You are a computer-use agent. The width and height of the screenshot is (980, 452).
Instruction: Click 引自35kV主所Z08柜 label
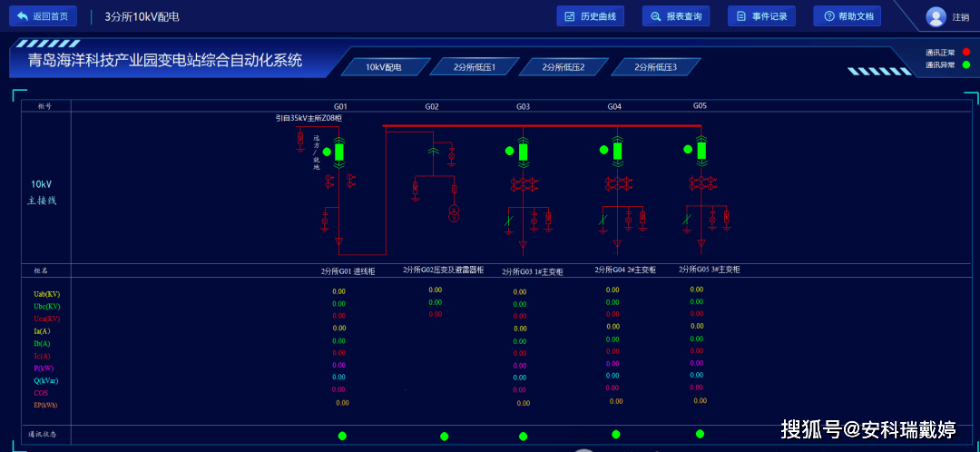(x=309, y=117)
